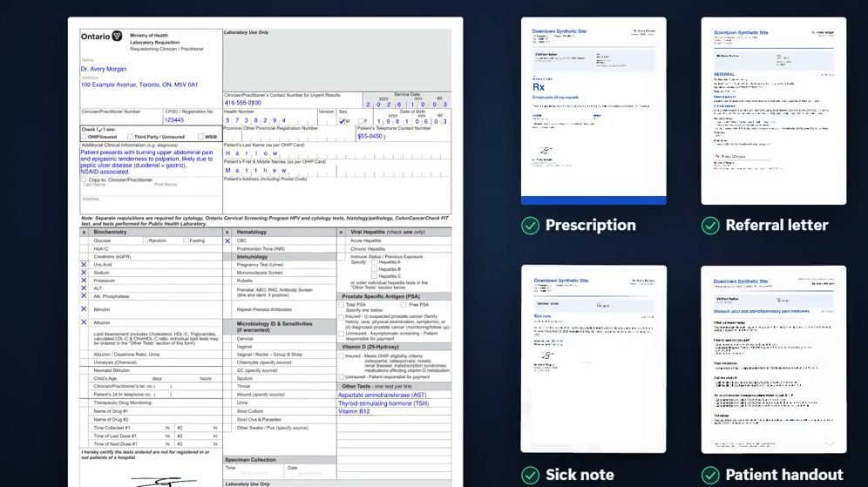Click the clinician signature on the requisition
The width and height of the screenshot is (868, 487).
click(x=164, y=481)
